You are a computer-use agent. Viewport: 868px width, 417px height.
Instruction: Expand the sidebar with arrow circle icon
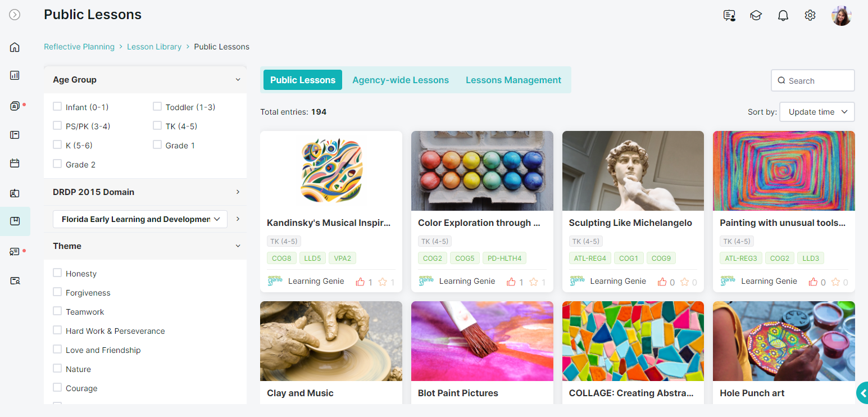tap(15, 15)
